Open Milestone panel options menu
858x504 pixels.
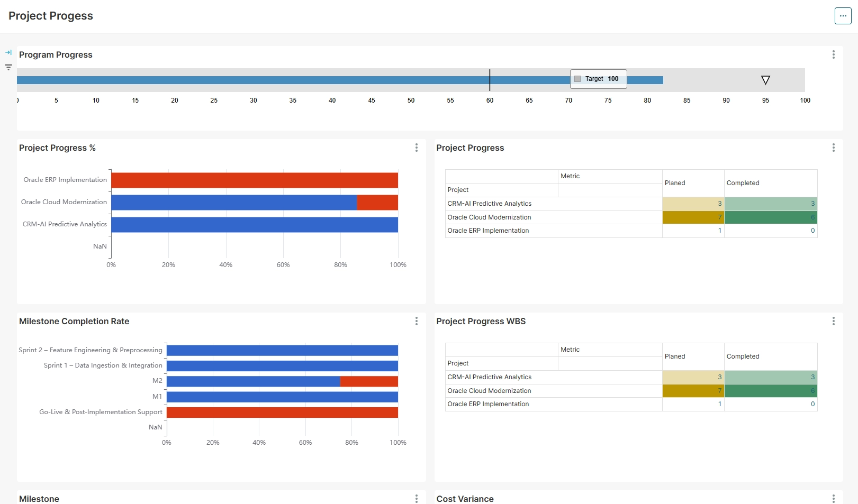tap(416, 498)
